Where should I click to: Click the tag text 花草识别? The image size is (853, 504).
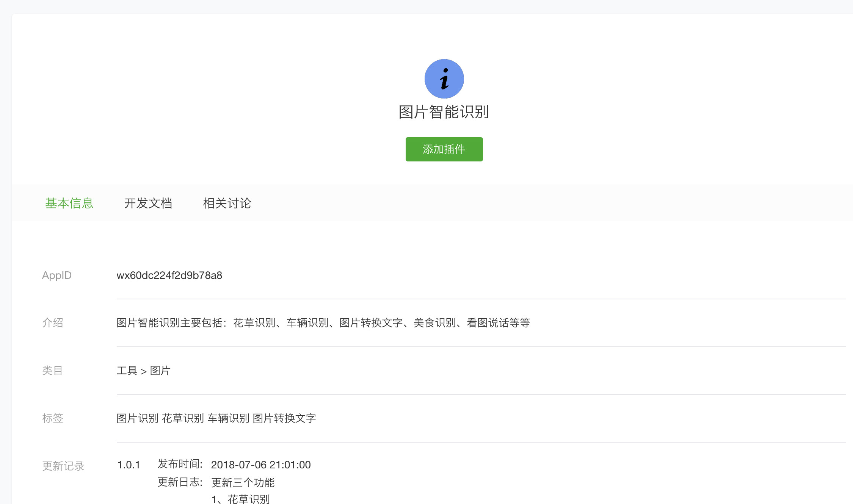pyautogui.click(x=183, y=418)
